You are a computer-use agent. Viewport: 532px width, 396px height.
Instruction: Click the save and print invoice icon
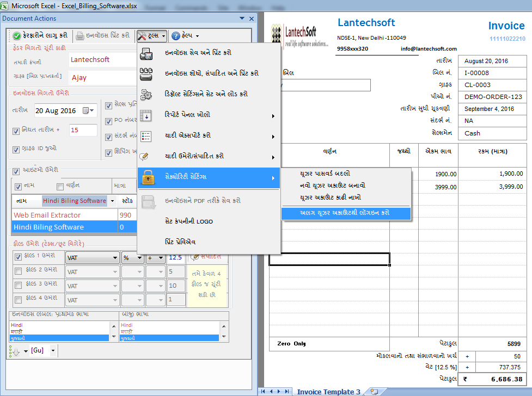pos(146,53)
